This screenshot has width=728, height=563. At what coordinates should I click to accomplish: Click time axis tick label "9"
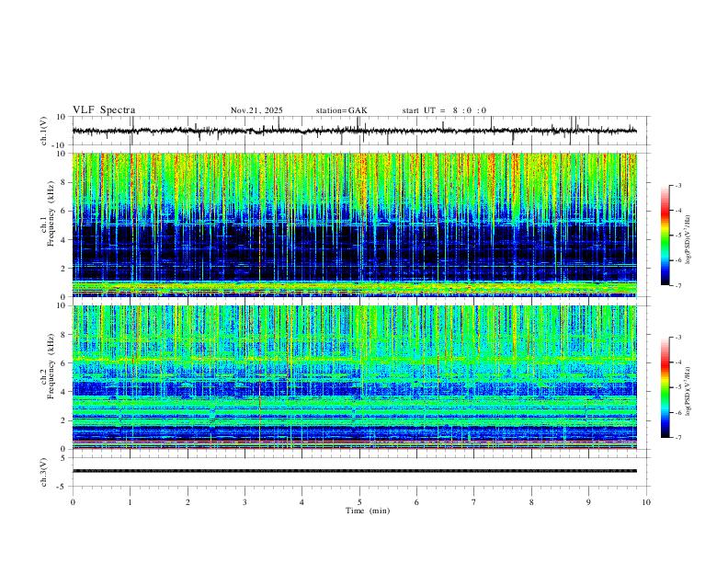click(x=588, y=502)
